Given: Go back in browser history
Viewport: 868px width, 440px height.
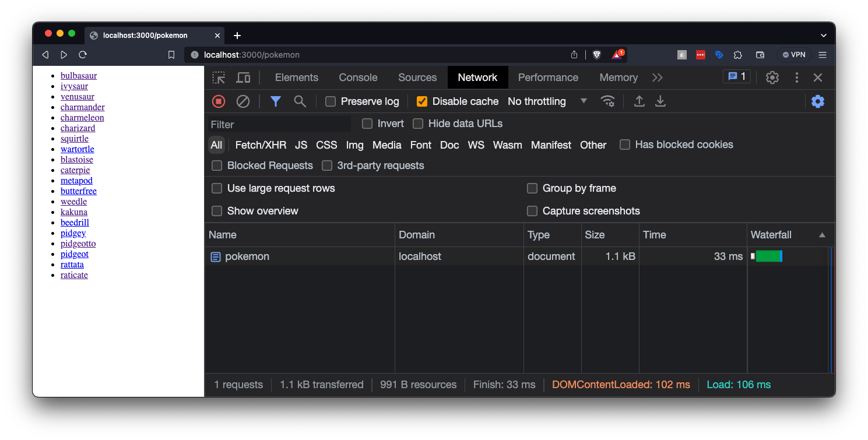Looking at the screenshot, I should click(45, 55).
